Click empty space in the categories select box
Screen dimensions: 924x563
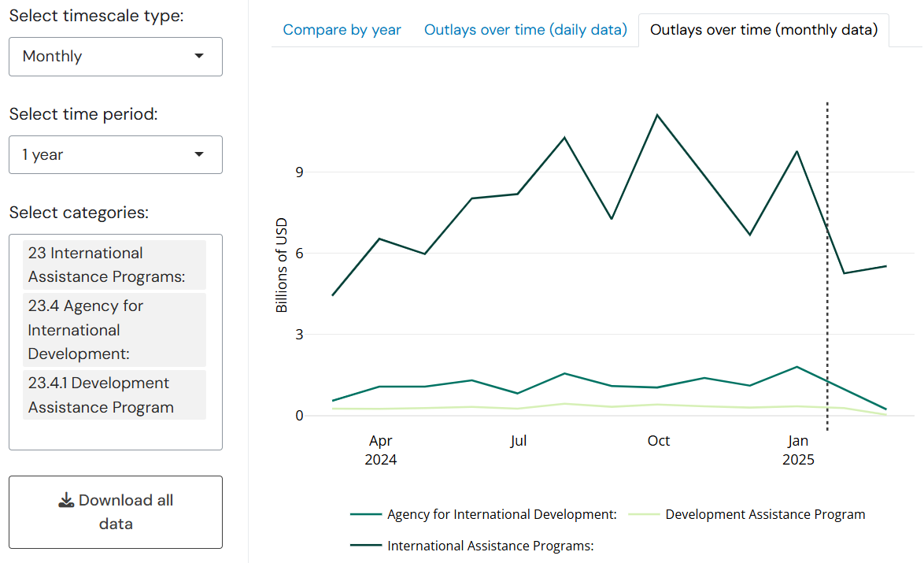pos(115,434)
